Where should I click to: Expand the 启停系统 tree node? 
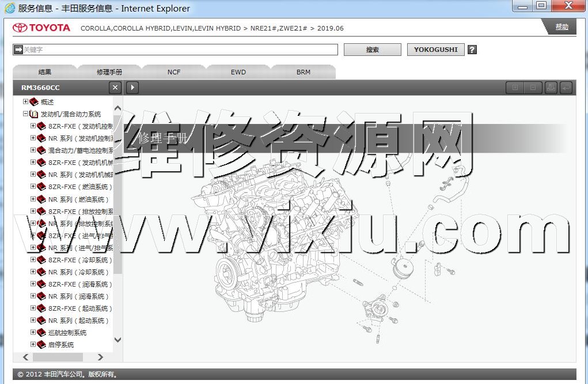pos(33,345)
